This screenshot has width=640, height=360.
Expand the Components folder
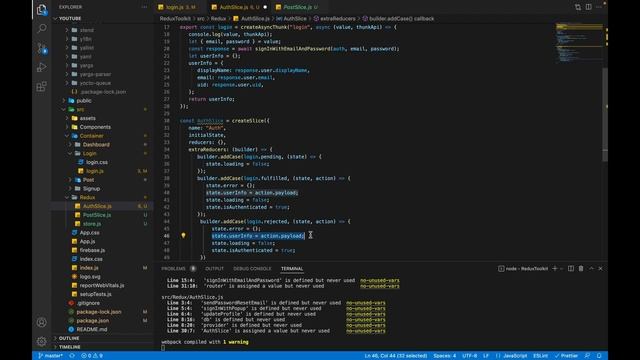(95, 127)
